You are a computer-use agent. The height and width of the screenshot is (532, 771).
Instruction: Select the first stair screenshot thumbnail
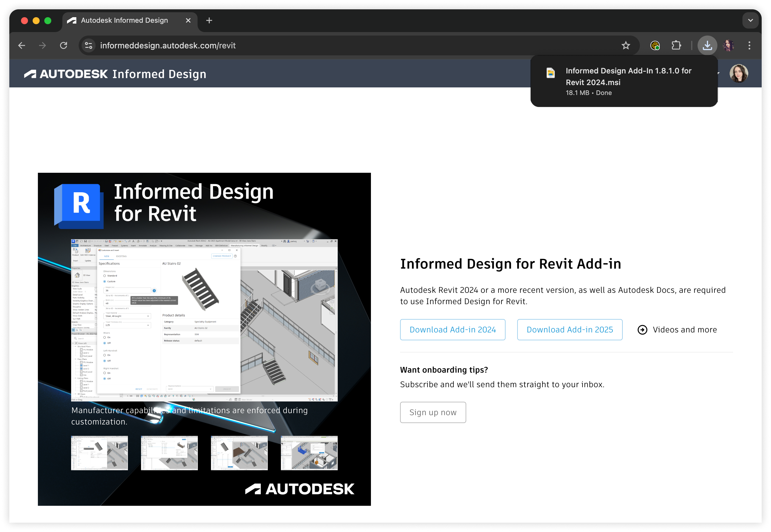(99, 453)
